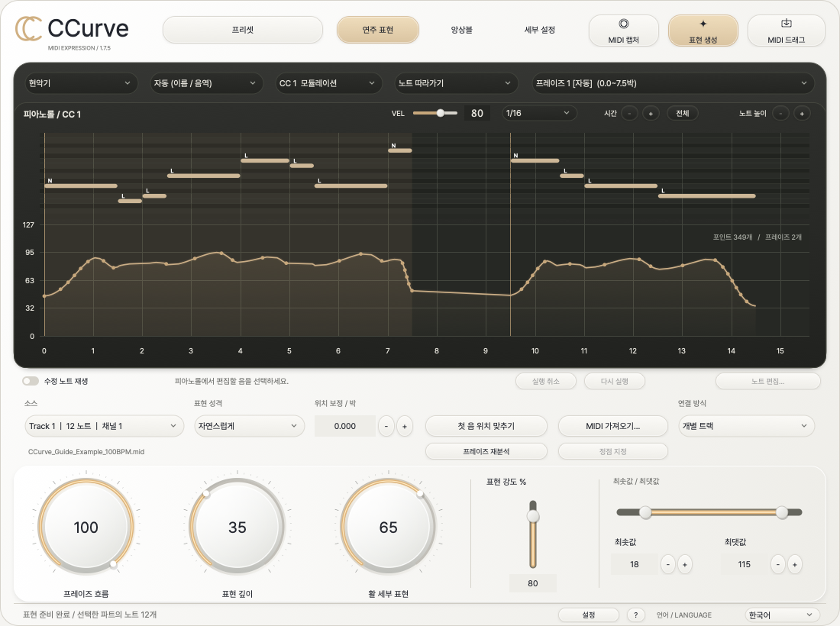Increase 노트 높이 with the plus button

[802, 114]
